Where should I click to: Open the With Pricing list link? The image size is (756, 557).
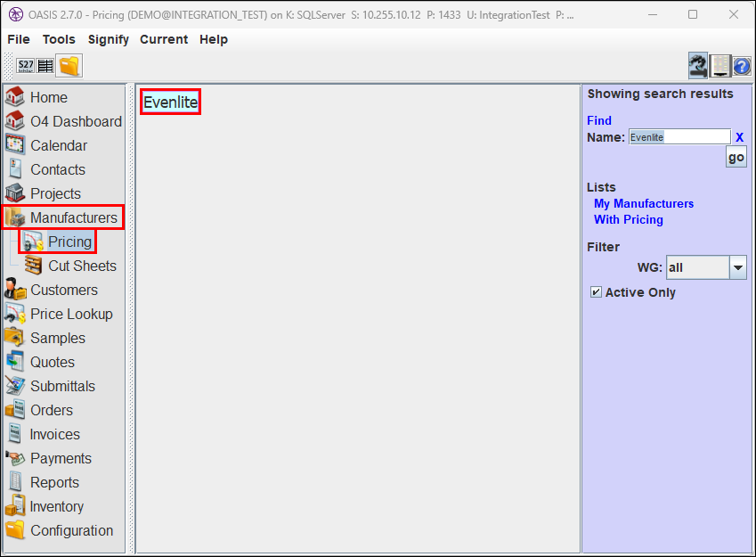coord(629,219)
